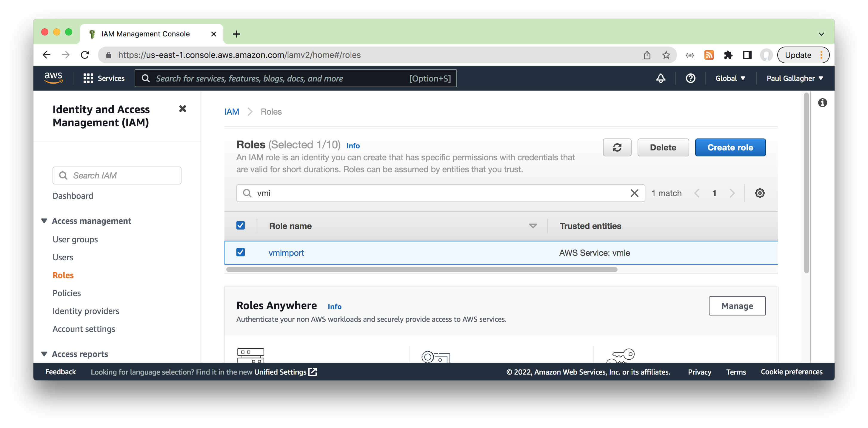Click the settings gear icon for table columns
Screen dimensions: 868x428
[761, 193]
